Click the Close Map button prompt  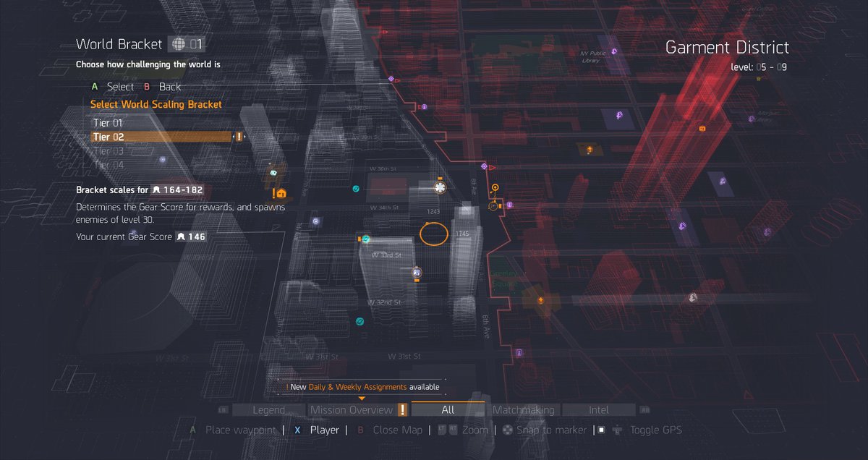(x=397, y=430)
